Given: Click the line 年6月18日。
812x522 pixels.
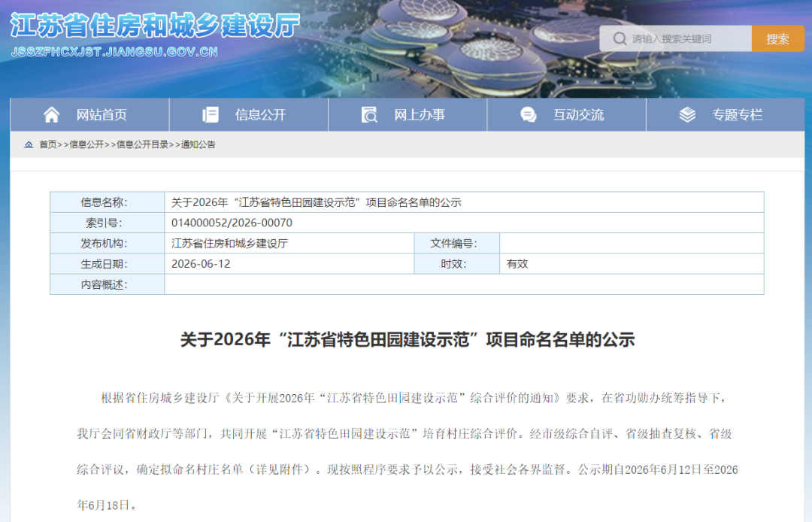Looking at the screenshot, I should [x=108, y=505].
